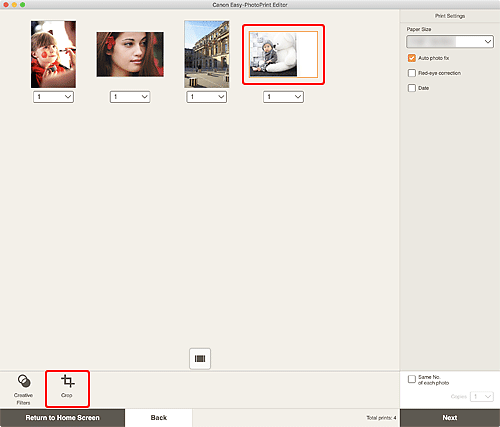Open copies dropdown under building photo

pyautogui.click(x=207, y=97)
